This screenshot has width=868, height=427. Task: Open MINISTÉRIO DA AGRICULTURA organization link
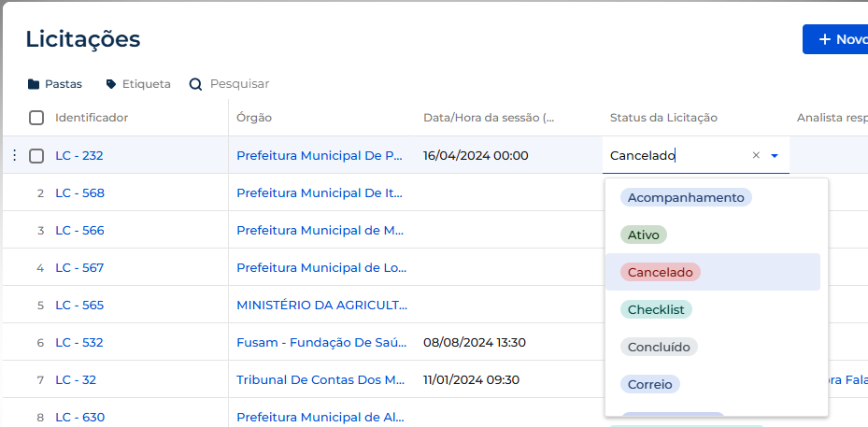point(322,306)
